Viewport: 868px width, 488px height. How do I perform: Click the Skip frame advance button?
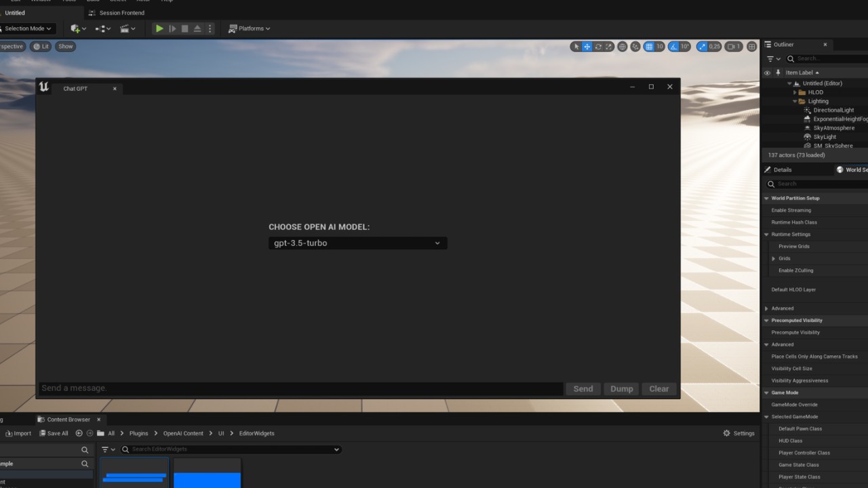(172, 28)
